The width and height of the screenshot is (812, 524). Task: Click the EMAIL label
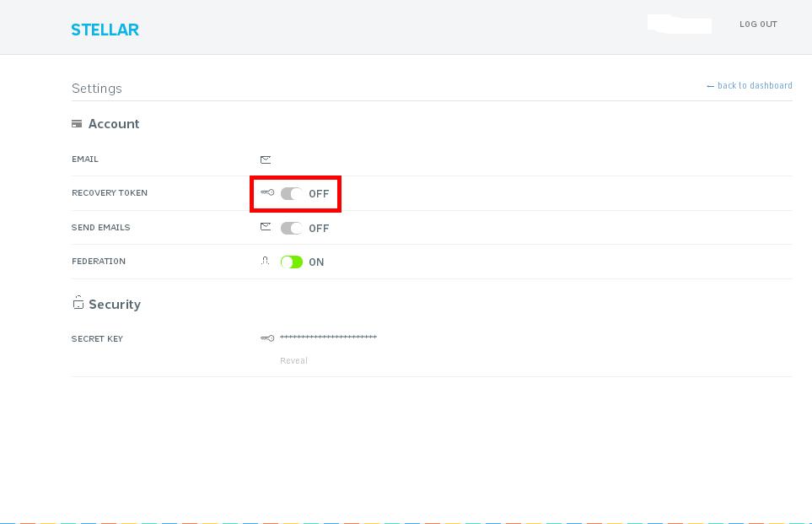(x=85, y=159)
